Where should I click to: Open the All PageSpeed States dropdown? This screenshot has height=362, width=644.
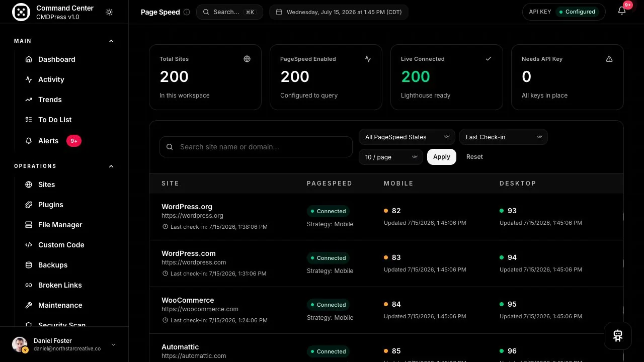point(407,137)
